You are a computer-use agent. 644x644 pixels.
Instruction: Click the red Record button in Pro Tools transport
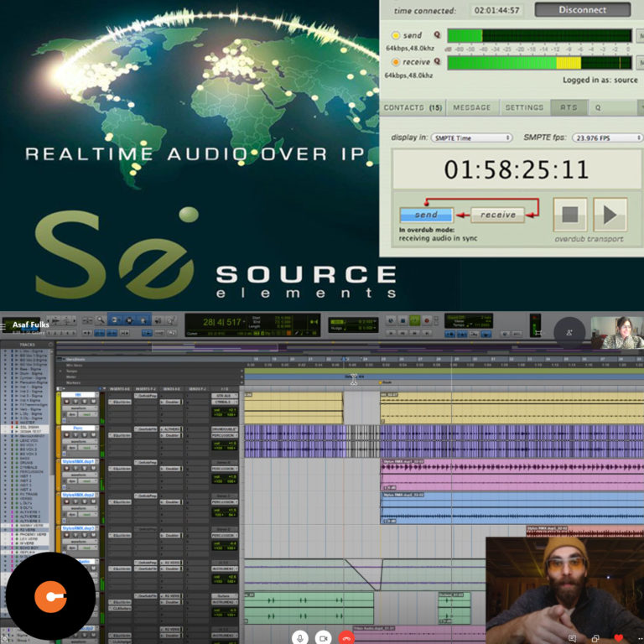pyautogui.click(x=427, y=320)
